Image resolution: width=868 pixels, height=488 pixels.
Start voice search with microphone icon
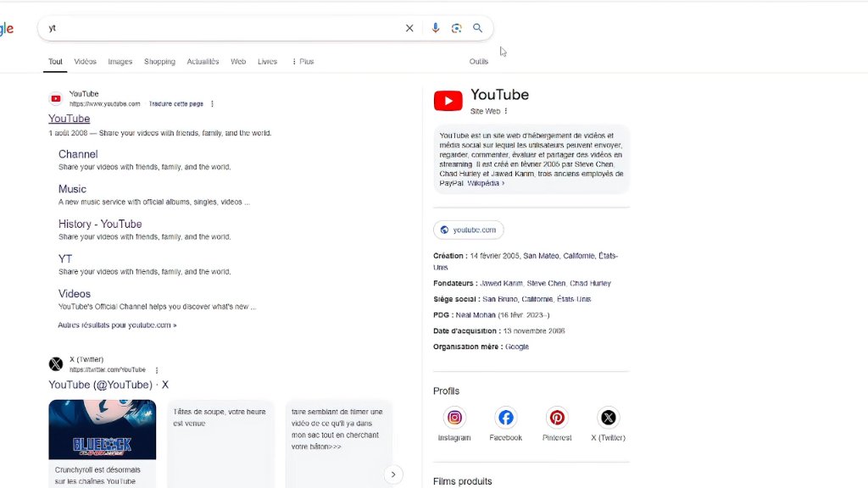click(435, 28)
